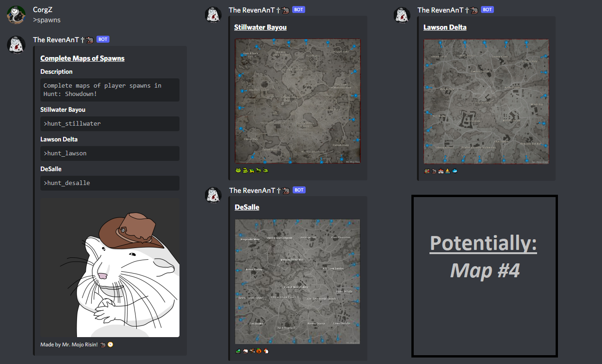
Task: Click the clock emoji in the embed footer
Action: [x=110, y=345]
